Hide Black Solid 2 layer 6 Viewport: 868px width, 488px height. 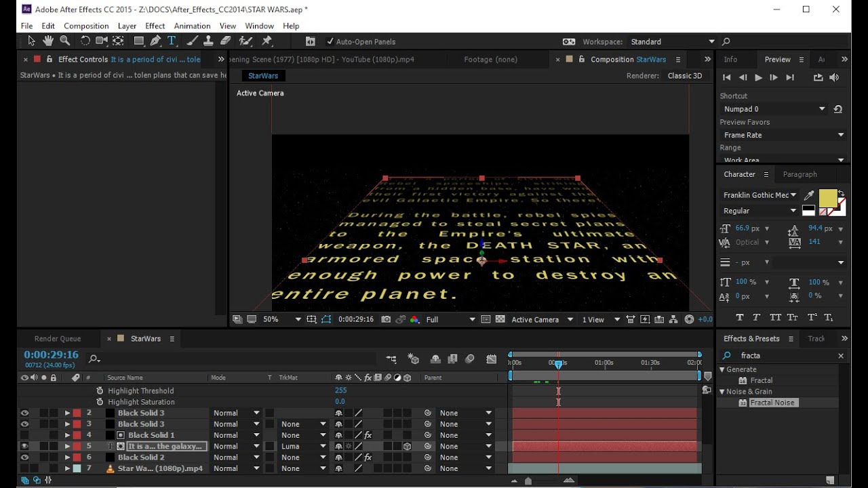click(24, 457)
